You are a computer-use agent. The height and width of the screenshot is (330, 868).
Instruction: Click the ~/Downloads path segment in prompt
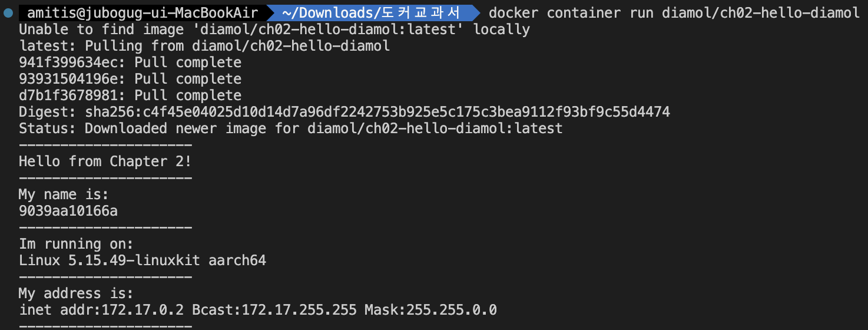click(x=370, y=12)
